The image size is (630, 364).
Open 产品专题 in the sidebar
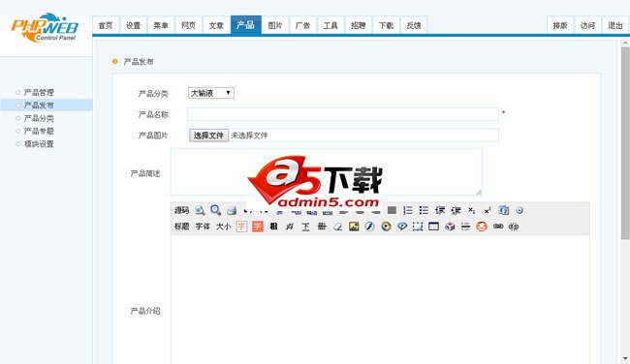point(39,131)
